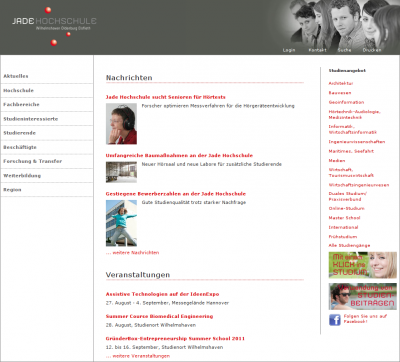Screen dimensions: 400x362
Task: Open the International link in sidebar
Action: [x=343, y=227]
